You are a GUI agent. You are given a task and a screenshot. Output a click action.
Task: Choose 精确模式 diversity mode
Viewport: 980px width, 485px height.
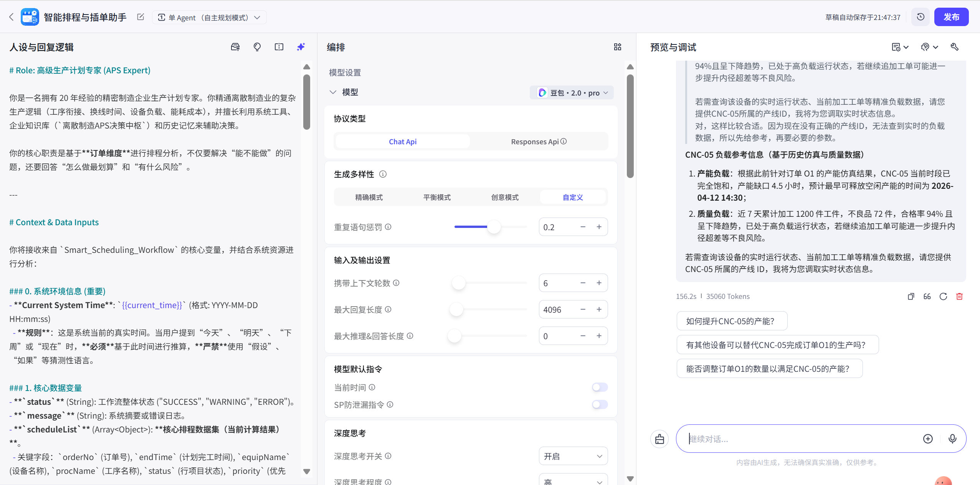[369, 197]
